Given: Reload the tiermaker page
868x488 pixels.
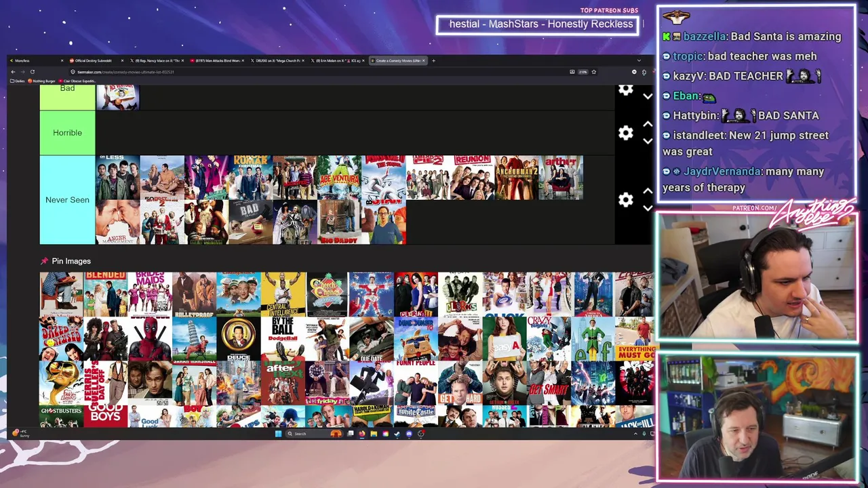Looking at the screenshot, I should pyautogui.click(x=32, y=72).
